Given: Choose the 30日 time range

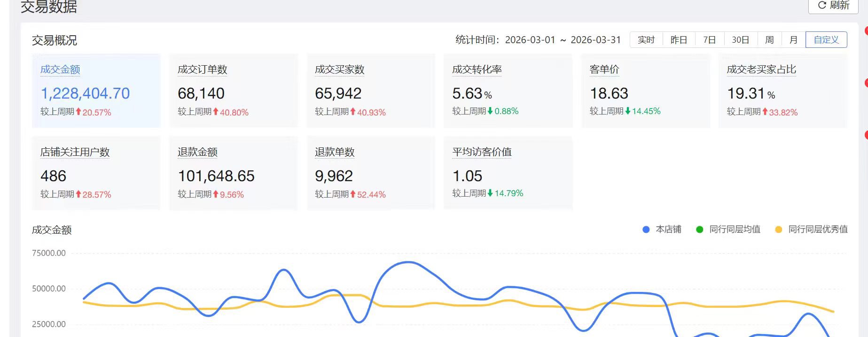Looking at the screenshot, I should [741, 40].
